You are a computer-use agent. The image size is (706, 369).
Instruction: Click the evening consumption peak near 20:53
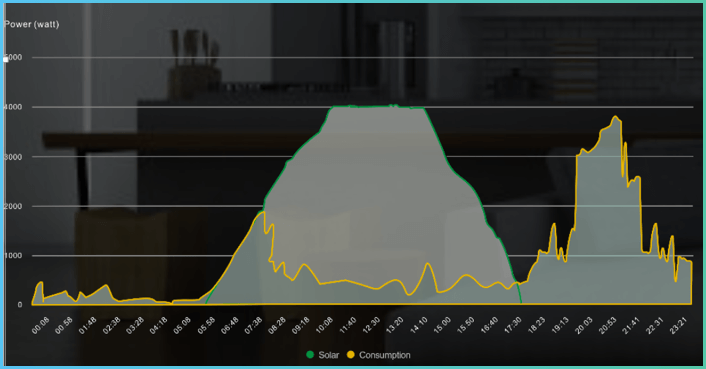pyautogui.click(x=615, y=118)
